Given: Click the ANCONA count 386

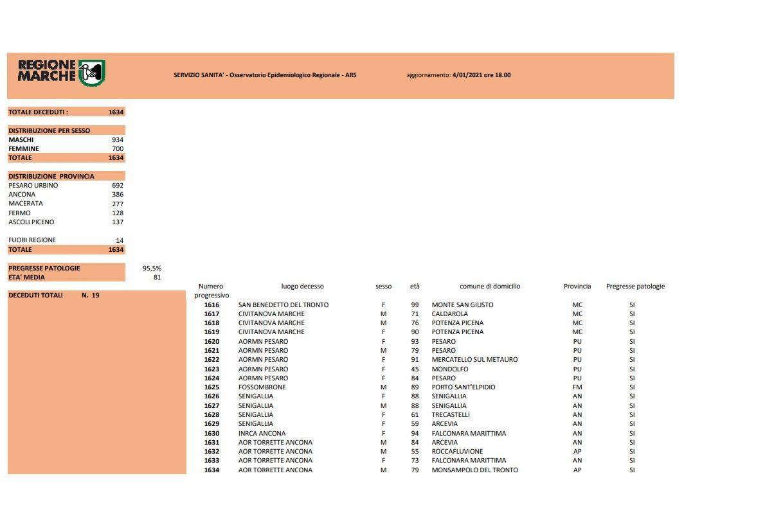Looking at the screenshot, I should tap(118, 195).
